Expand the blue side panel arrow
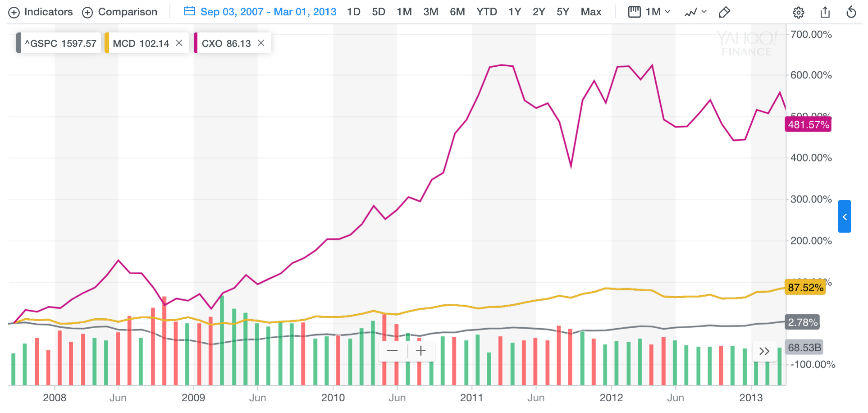Image resolution: width=868 pixels, height=413 pixels. coord(845,216)
